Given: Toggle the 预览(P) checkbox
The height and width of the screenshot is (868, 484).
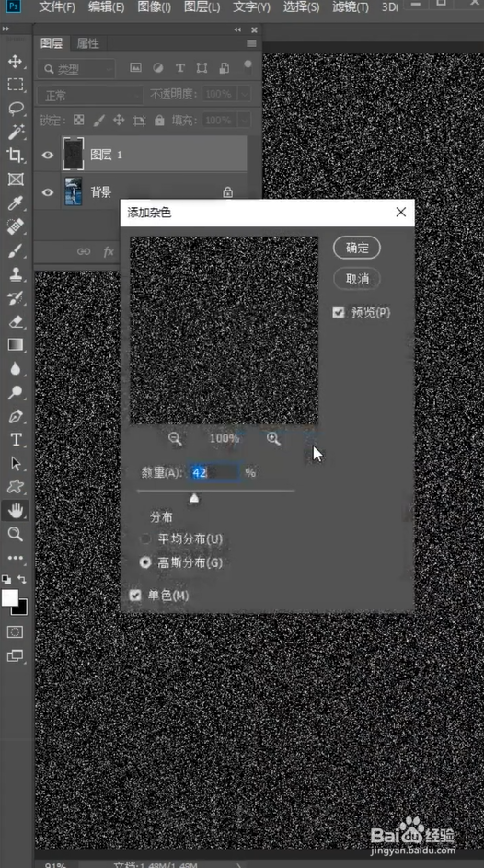Looking at the screenshot, I should [339, 313].
